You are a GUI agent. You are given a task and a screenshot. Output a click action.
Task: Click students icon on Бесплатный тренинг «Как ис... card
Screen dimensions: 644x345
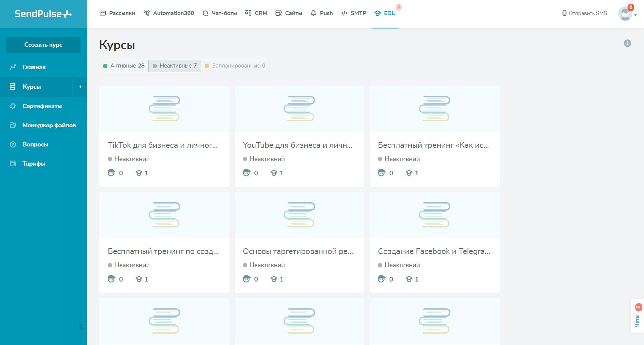click(382, 173)
